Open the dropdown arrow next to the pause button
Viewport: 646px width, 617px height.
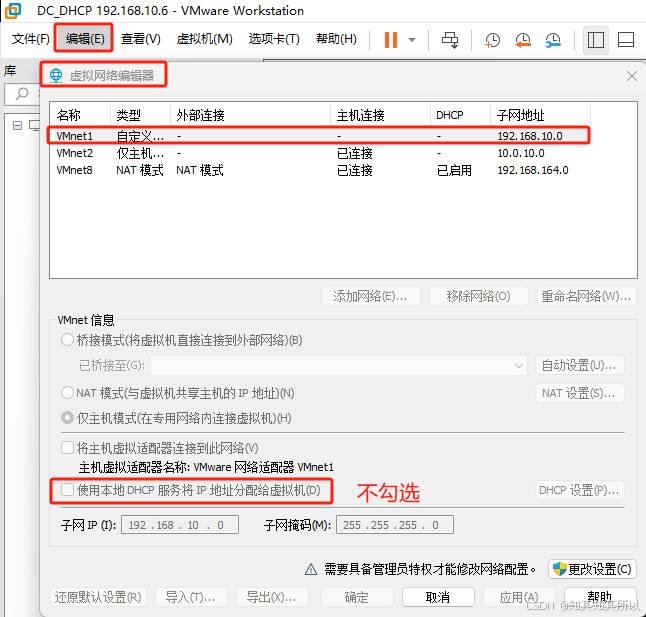coord(412,40)
